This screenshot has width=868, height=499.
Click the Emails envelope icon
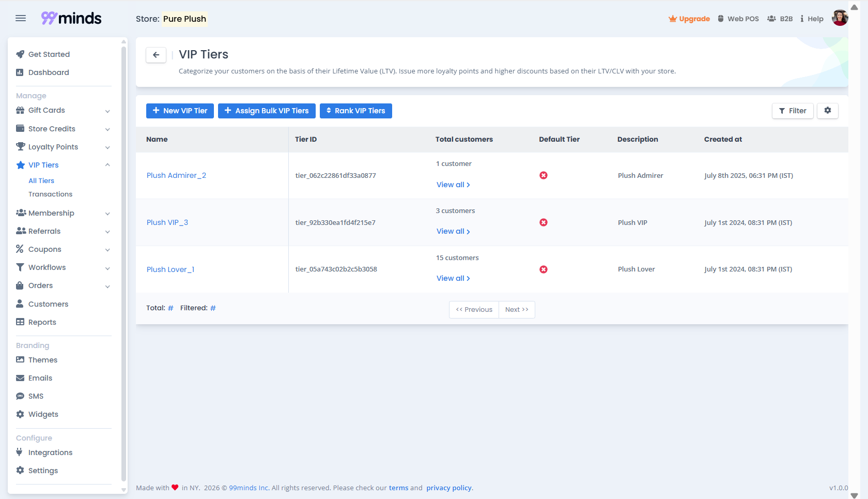(20, 378)
